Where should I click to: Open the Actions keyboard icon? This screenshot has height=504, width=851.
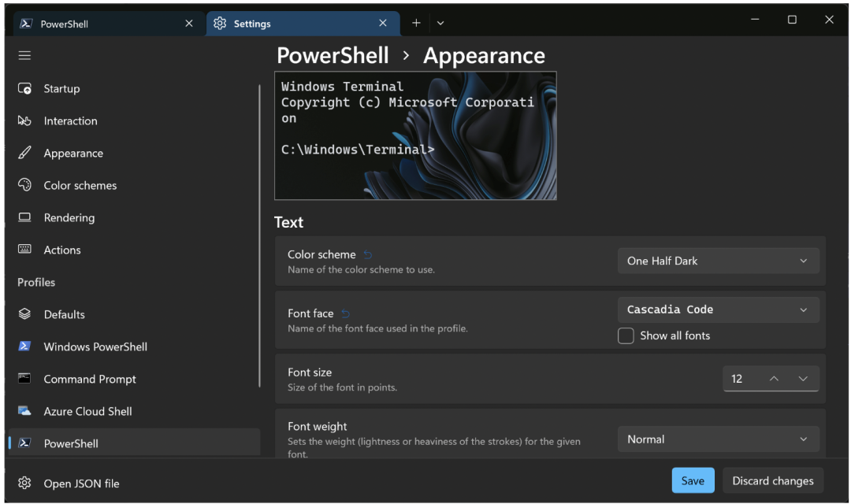coord(24,250)
